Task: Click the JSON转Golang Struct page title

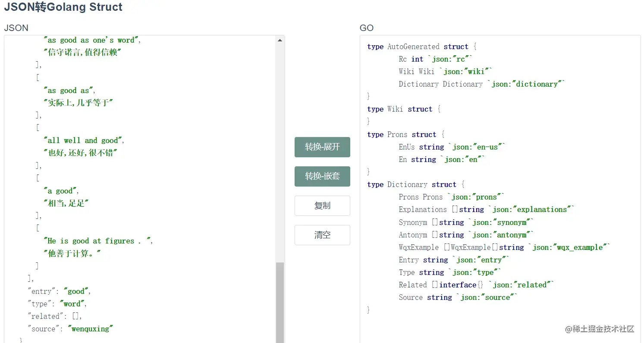Action: pyautogui.click(x=63, y=7)
